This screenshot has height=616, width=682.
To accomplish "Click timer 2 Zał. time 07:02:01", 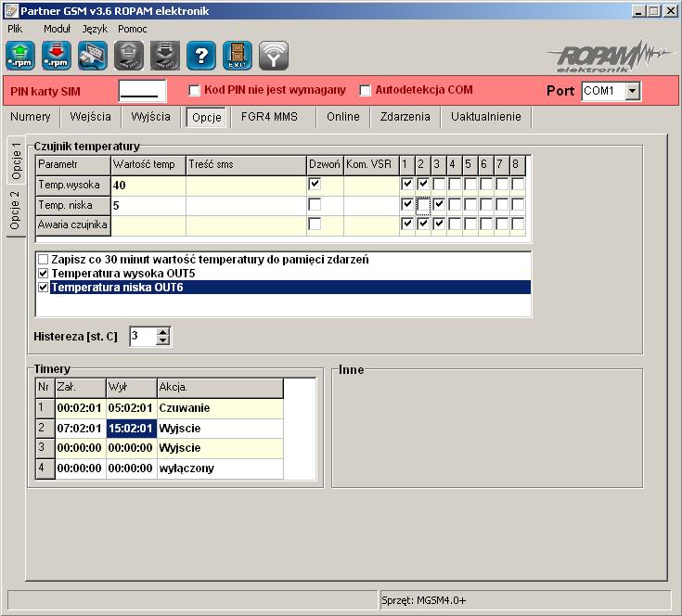I will [x=81, y=429].
